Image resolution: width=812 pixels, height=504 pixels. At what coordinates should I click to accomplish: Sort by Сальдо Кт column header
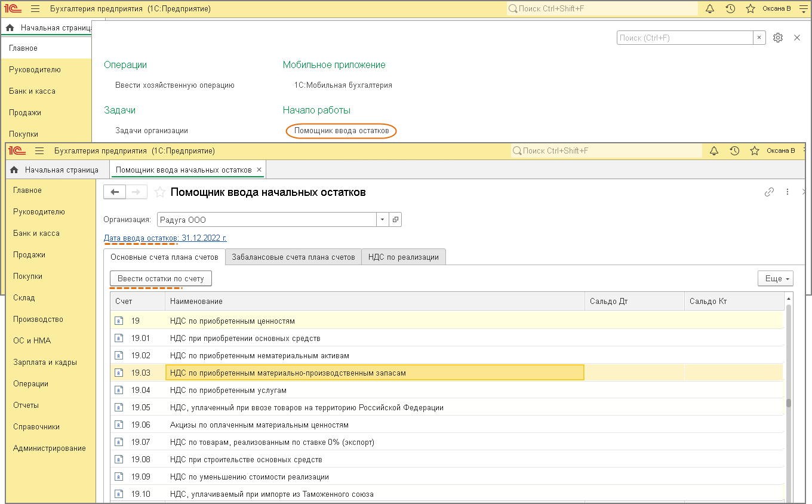point(734,301)
